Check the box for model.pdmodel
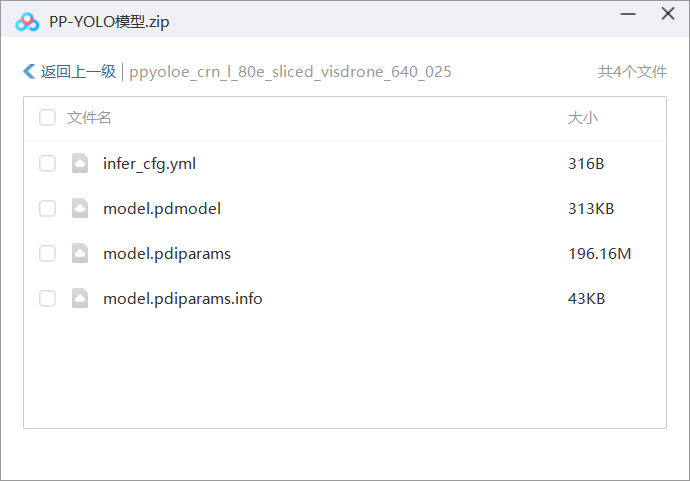 47,208
